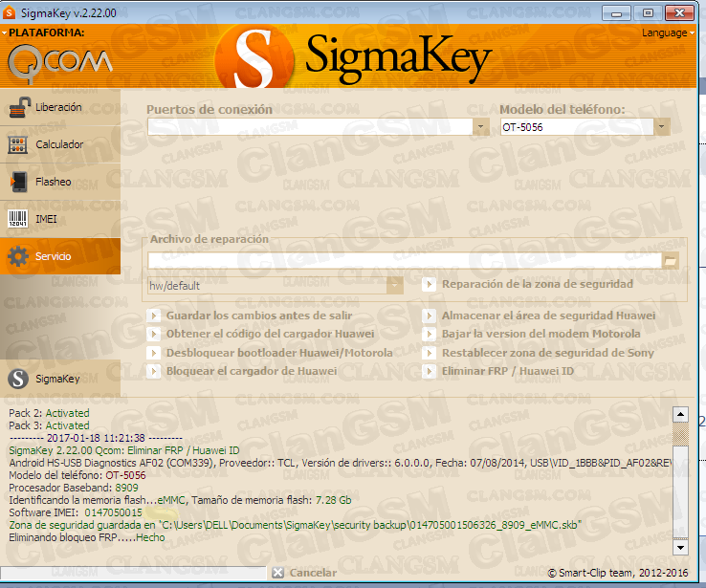Viewport: 706px width, 588px height.
Task: Click Obtener el código del cargador Huawei
Action: tap(261, 334)
